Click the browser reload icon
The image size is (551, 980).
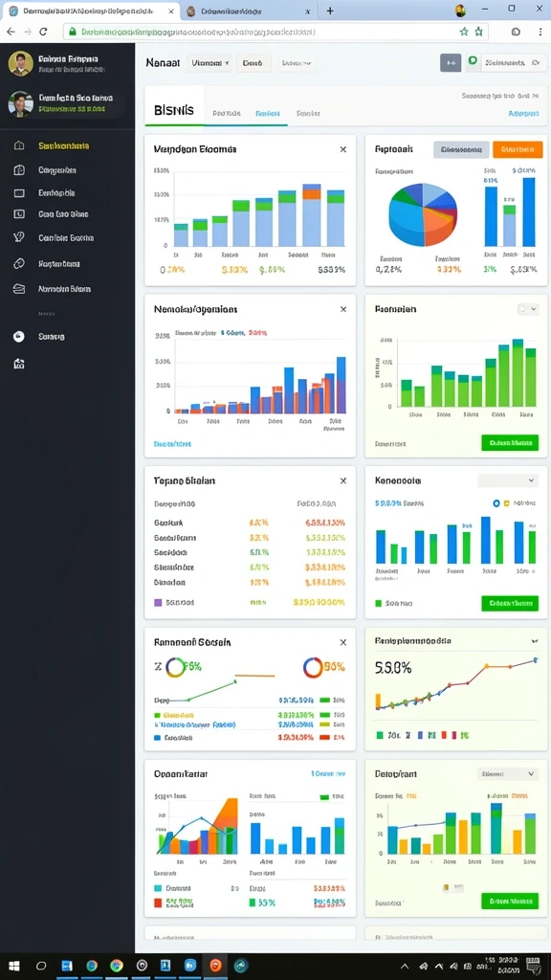(43, 32)
